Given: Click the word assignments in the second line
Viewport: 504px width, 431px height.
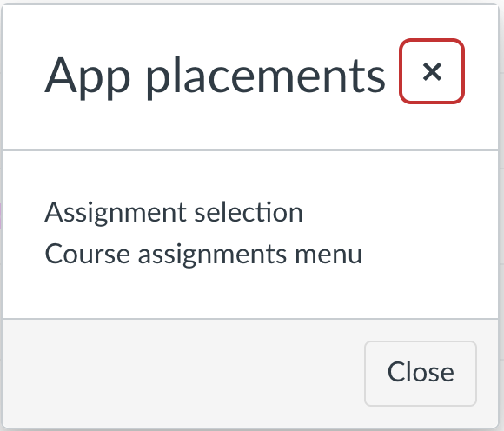Looking at the screenshot, I should click(212, 255).
